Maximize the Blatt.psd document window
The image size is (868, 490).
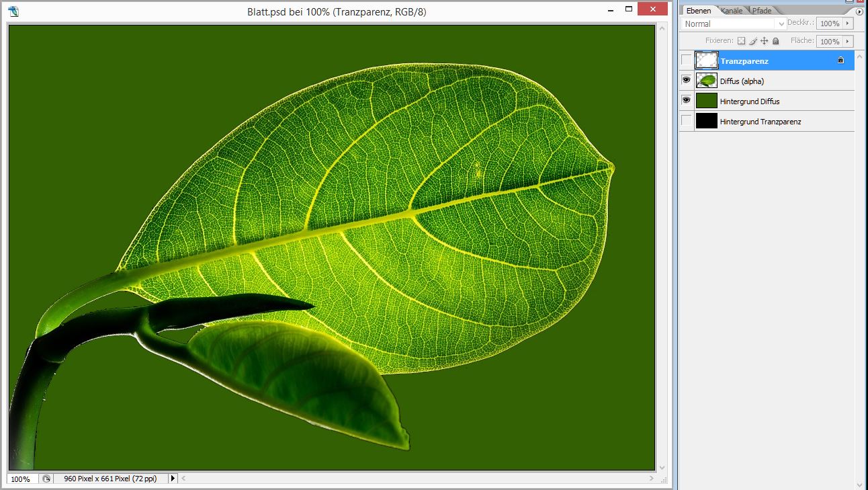click(x=629, y=9)
